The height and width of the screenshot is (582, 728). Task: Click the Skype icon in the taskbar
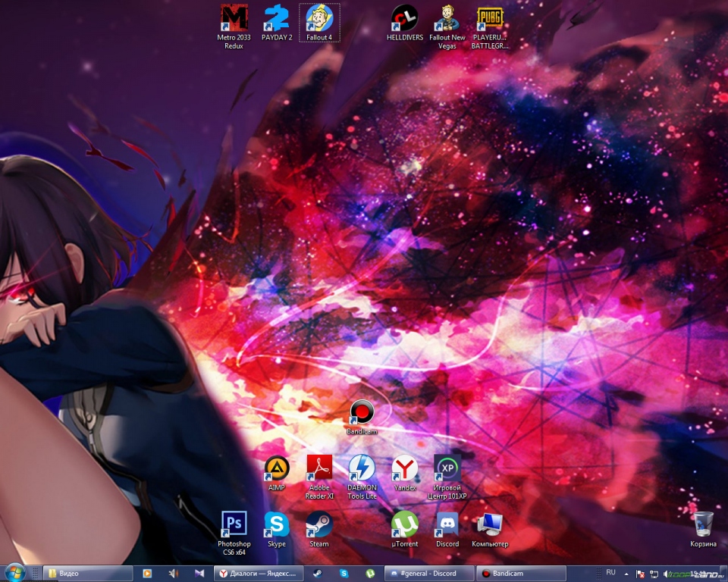(x=344, y=574)
